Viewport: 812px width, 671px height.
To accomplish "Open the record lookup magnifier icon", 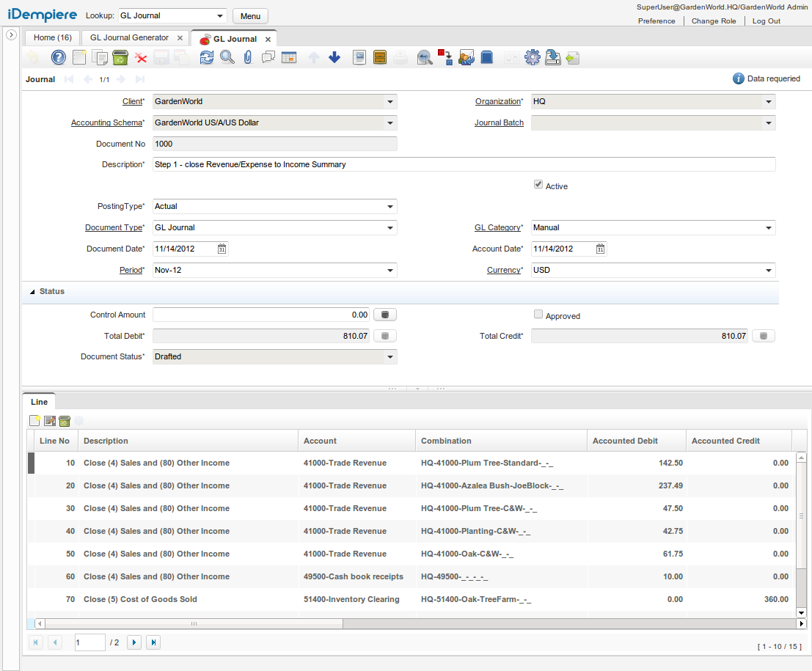I will (x=227, y=57).
